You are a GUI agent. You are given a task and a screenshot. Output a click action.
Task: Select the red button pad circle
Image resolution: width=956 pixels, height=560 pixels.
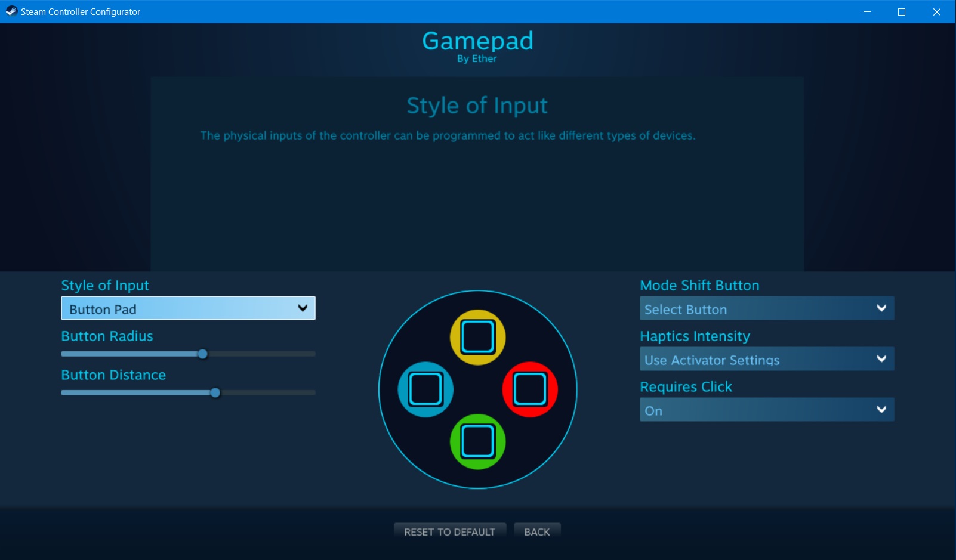pyautogui.click(x=531, y=389)
